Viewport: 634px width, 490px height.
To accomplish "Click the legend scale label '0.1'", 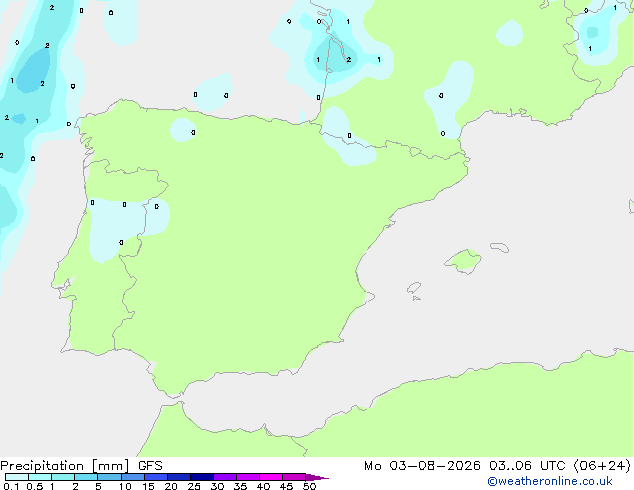I will (11, 486).
